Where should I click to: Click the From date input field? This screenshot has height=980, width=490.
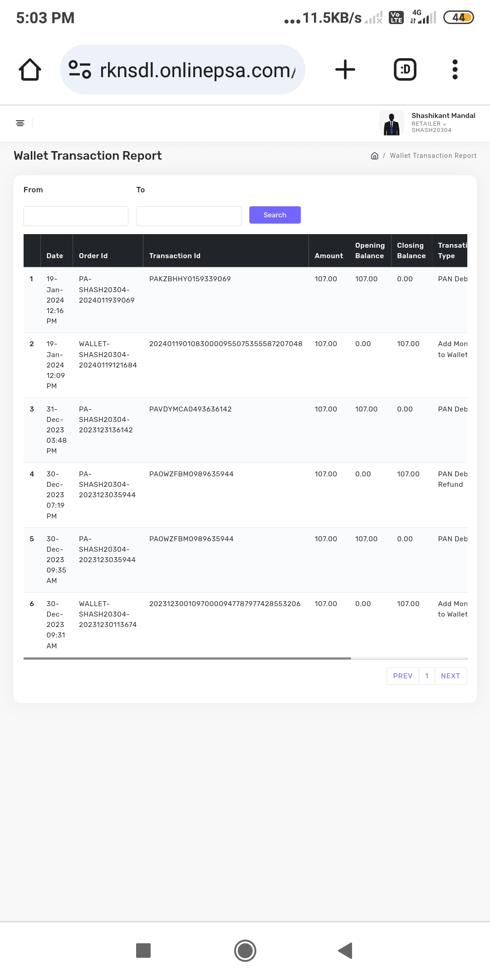click(76, 216)
